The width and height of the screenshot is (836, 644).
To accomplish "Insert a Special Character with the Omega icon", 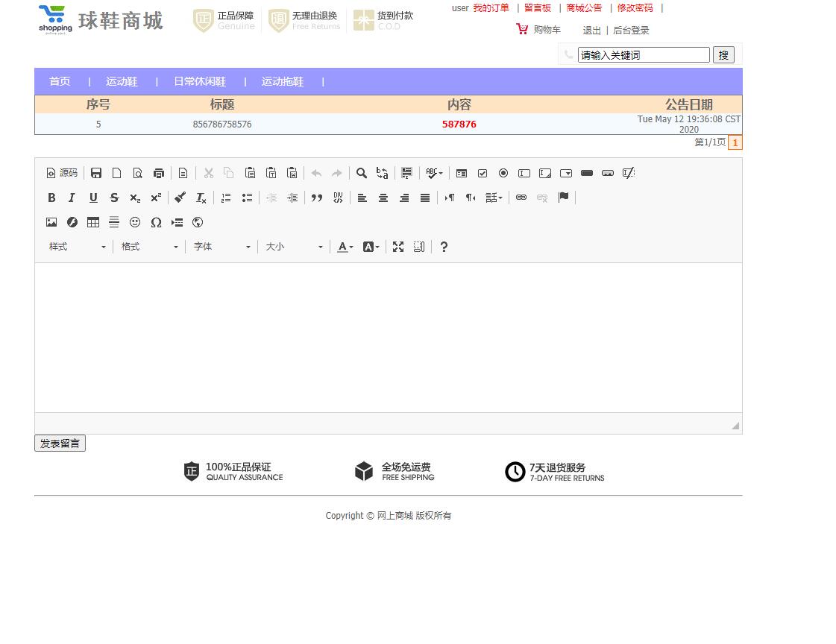I will point(156,222).
